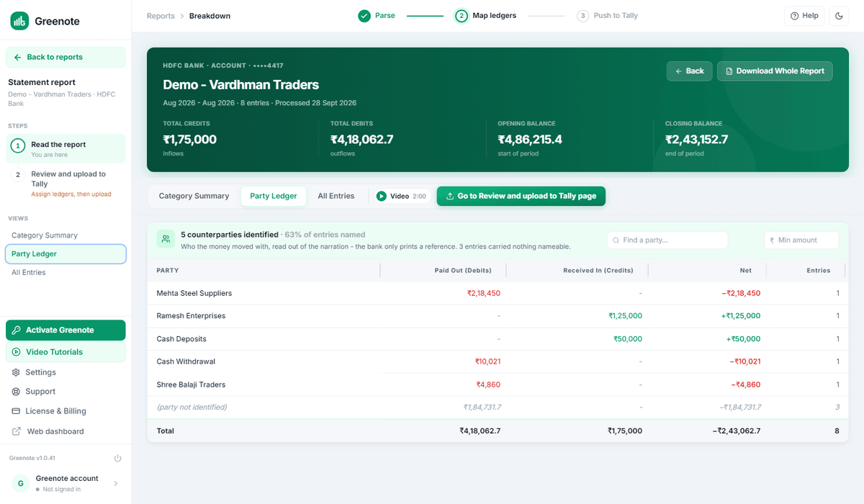Download Whole Report
Image resolution: width=864 pixels, height=504 pixels.
775,71
